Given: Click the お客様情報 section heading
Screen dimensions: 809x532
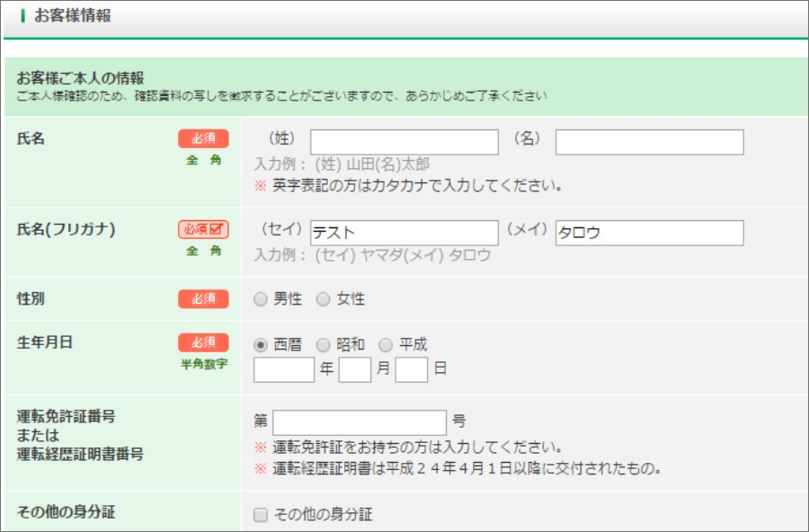Looking at the screenshot, I should [72, 16].
